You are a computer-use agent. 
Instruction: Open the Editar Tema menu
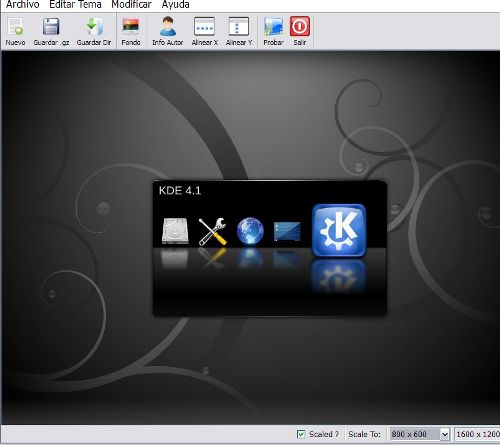75,5
